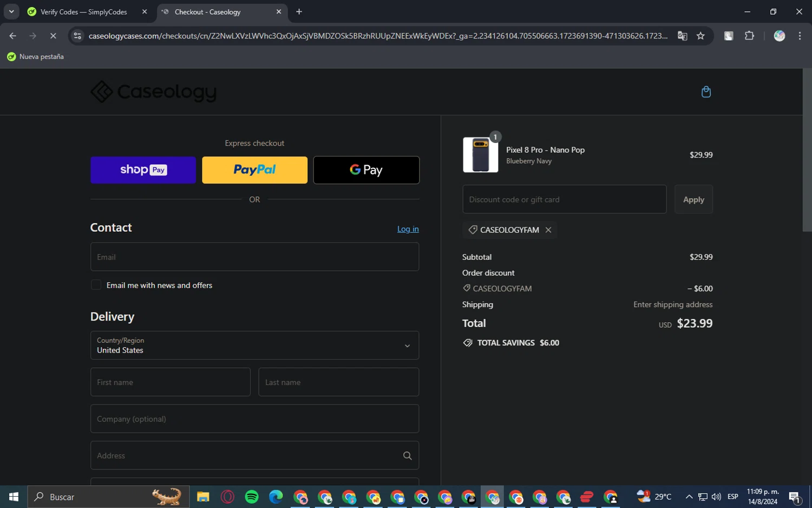The height and width of the screenshot is (508, 812).
Task: Select the Checkout - Caseology tab
Action: (222, 11)
